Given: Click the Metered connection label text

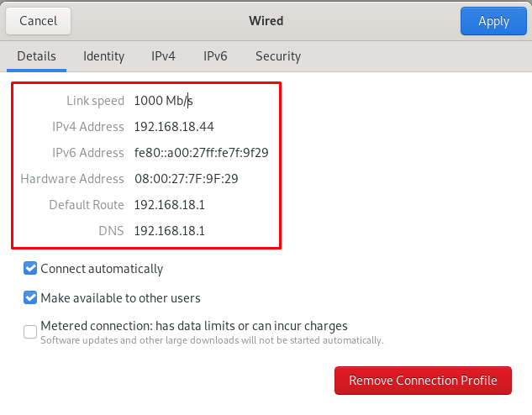Looking at the screenshot, I should 194,326.
